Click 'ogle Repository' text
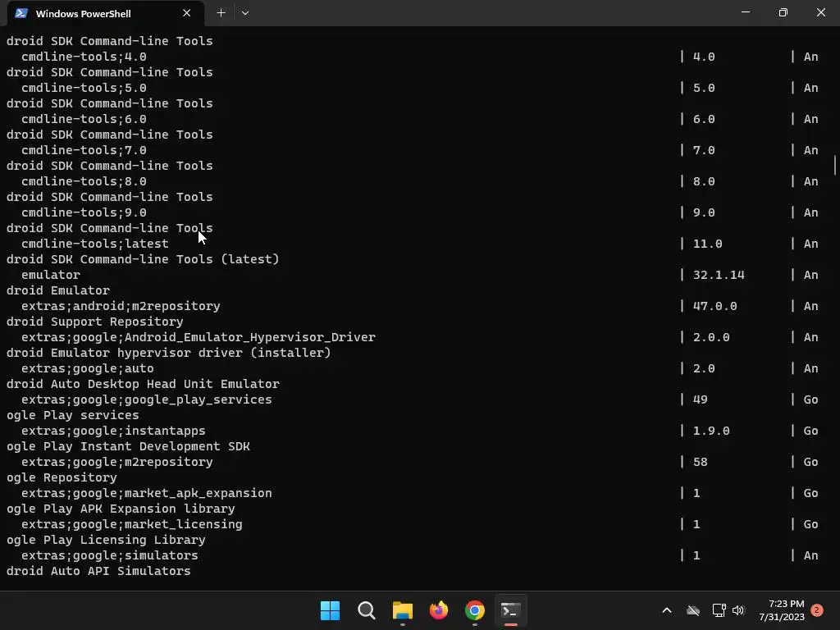The height and width of the screenshot is (630, 840). point(62,477)
